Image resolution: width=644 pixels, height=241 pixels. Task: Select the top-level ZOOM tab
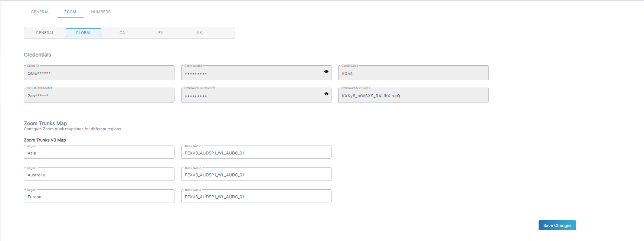point(70,12)
